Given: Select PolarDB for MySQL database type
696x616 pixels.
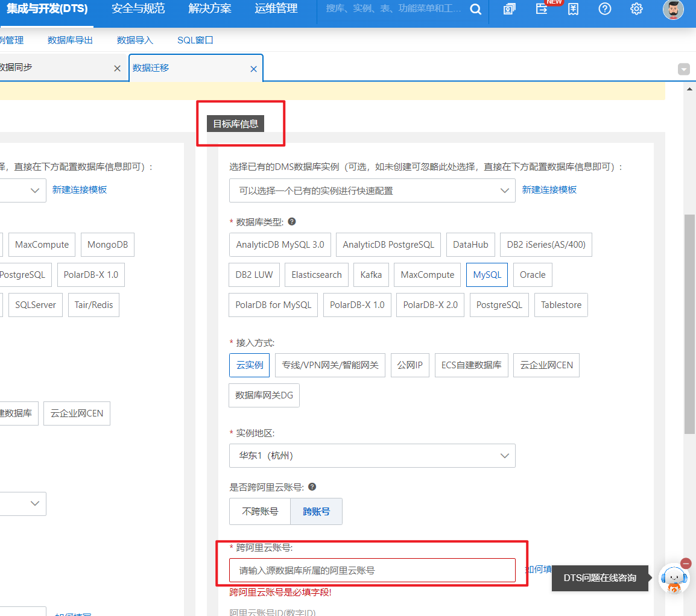Looking at the screenshot, I should (273, 305).
